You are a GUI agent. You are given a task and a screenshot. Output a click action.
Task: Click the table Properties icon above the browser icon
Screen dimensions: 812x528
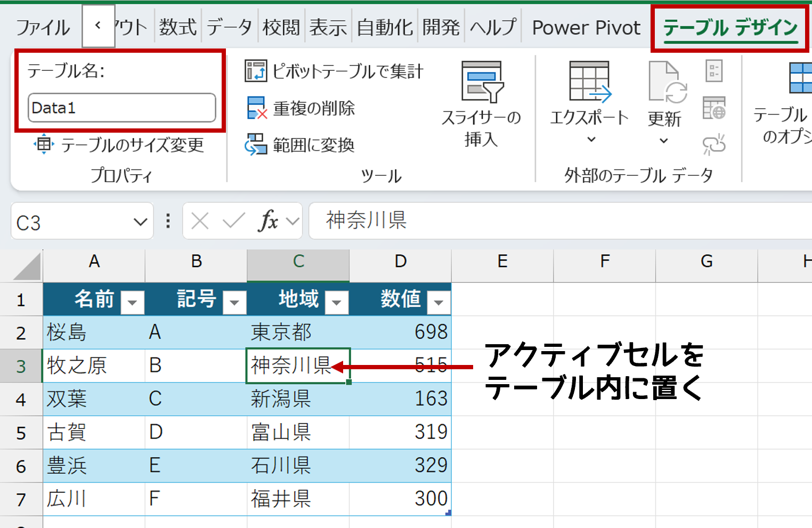tap(714, 71)
